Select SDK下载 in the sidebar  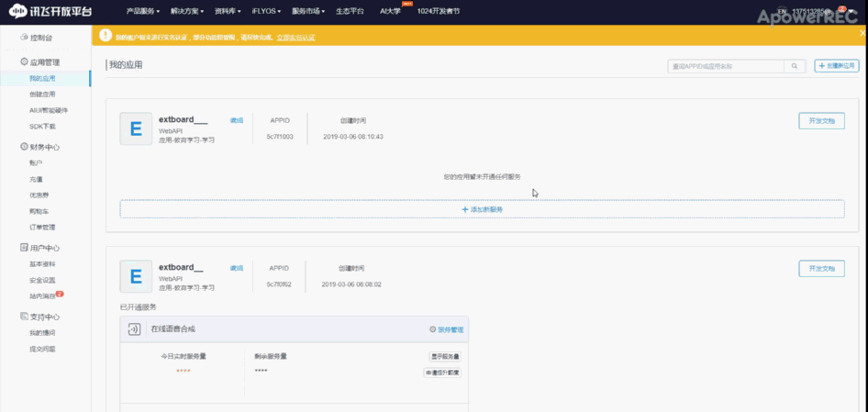pyautogui.click(x=42, y=127)
